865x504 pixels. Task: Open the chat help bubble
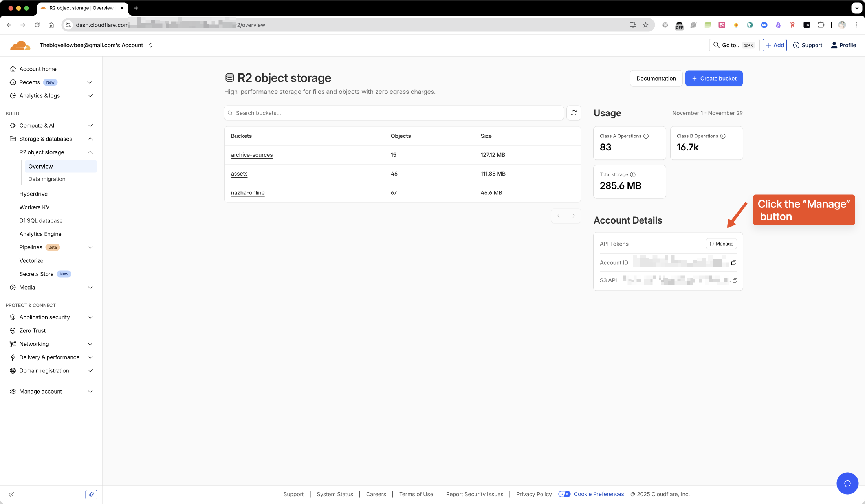click(847, 483)
